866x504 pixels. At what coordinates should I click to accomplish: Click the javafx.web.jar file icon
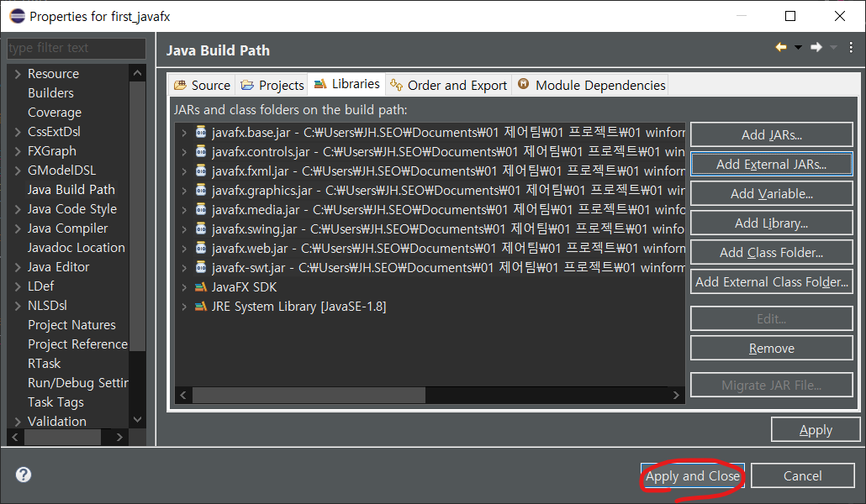[201, 248]
